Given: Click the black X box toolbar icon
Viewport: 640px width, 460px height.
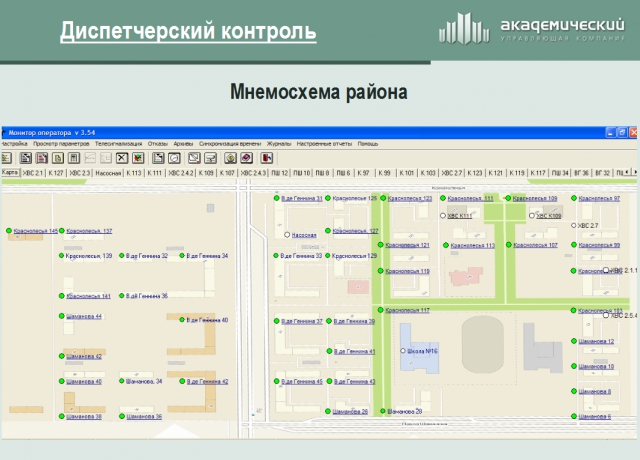Looking at the screenshot, I should pos(122,158).
